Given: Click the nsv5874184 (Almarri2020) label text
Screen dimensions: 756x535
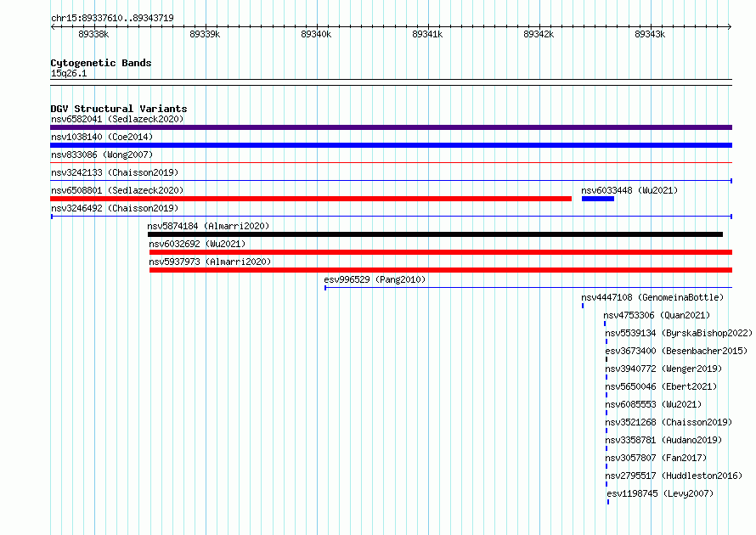Looking at the screenshot, I should pyautogui.click(x=208, y=226).
